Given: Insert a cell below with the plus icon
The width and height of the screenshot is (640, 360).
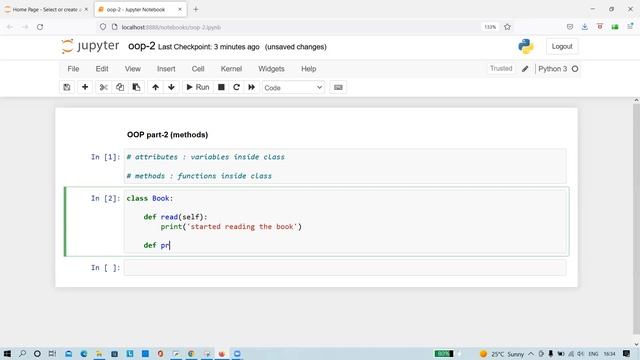Looking at the screenshot, I should pyautogui.click(x=85, y=87).
